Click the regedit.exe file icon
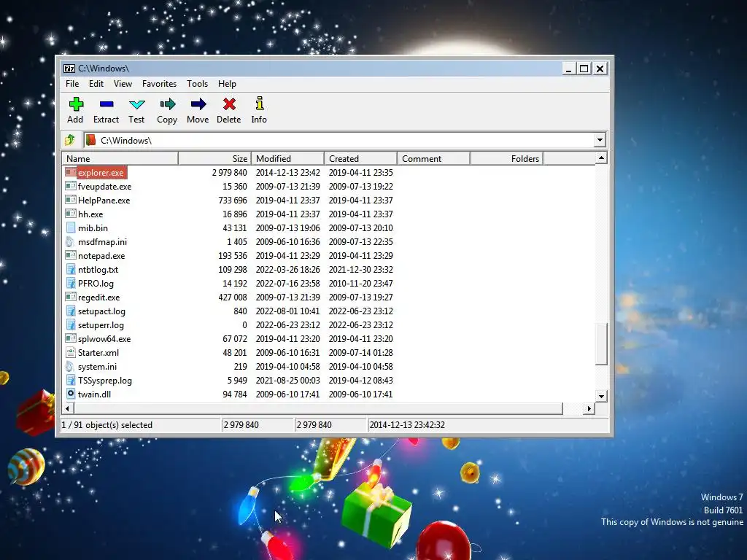The width and height of the screenshot is (747, 560). coord(71,297)
